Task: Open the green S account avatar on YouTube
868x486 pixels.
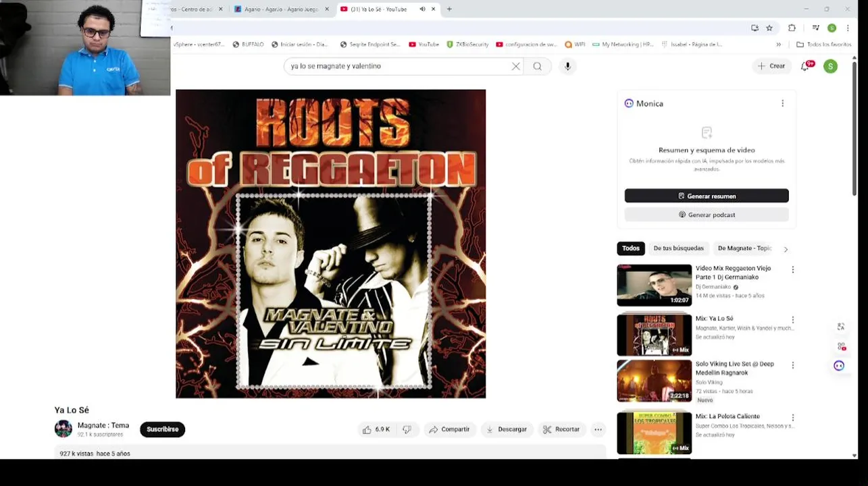Action: pyautogui.click(x=830, y=66)
